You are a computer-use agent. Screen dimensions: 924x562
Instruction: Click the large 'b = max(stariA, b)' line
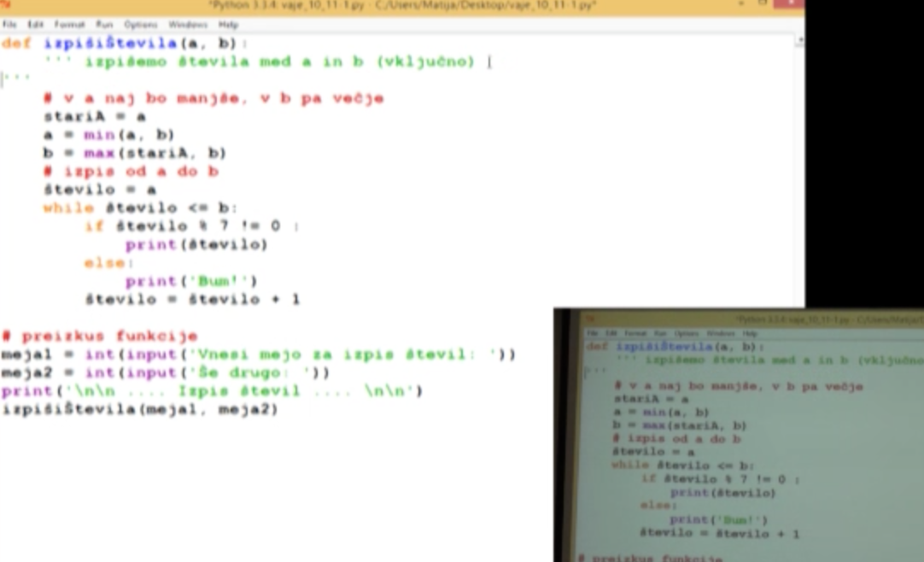click(134, 154)
